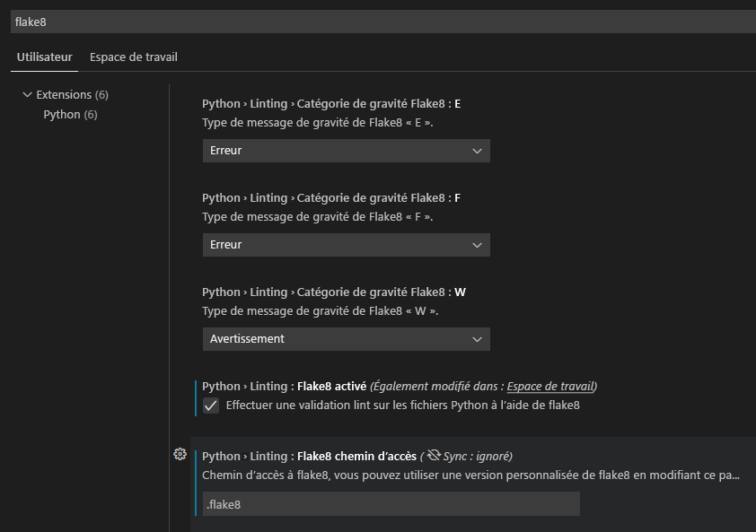Select the Extensions (6) tree item
Screen dimensions: 756x532
tap(65, 94)
